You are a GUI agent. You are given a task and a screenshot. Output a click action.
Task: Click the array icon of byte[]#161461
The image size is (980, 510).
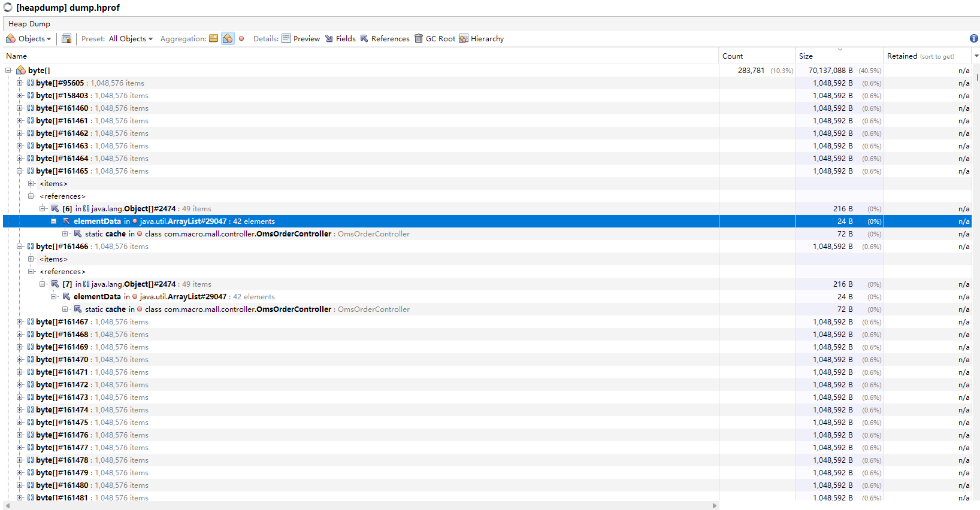[x=31, y=120]
